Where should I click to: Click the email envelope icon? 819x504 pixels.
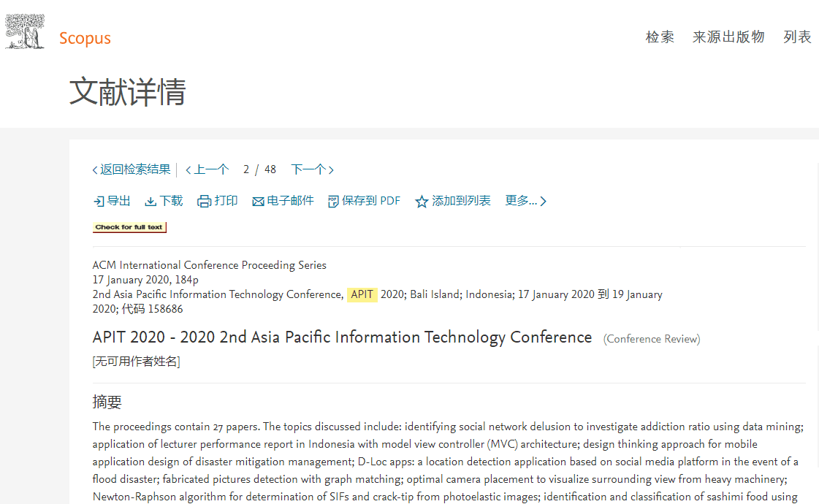tap(258, 202)
